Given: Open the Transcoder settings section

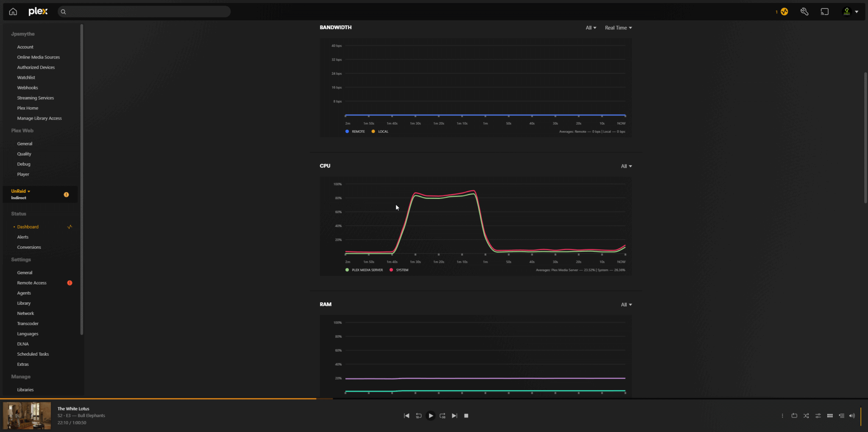Looking at the screenshot, I should coord(28,323).
